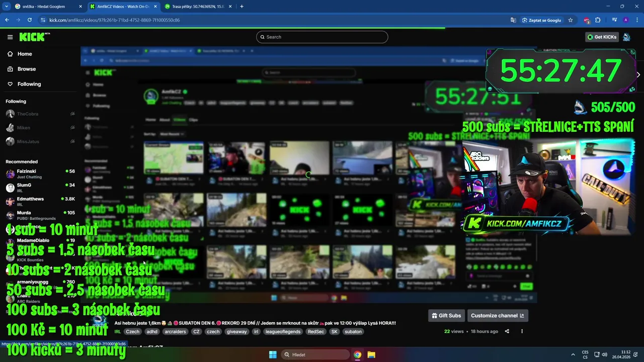The width and height of the screenshot is (644, 362).
Task: Open the Chrome profile avatar
Action: point(625,20)
